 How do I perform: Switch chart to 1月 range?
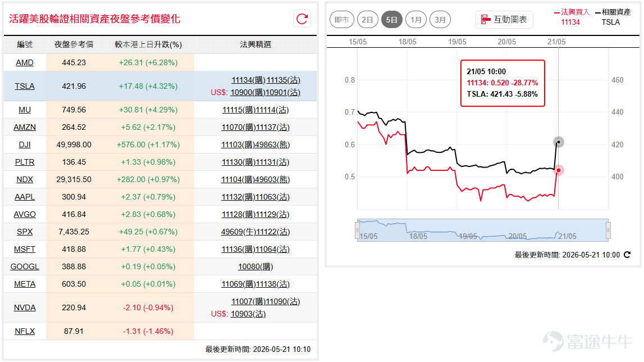[415, 20]
